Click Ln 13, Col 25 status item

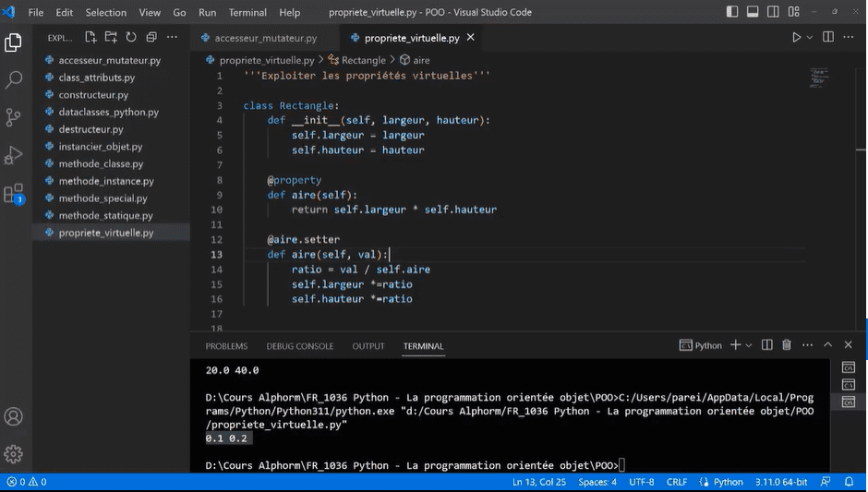tap(539, 482)
